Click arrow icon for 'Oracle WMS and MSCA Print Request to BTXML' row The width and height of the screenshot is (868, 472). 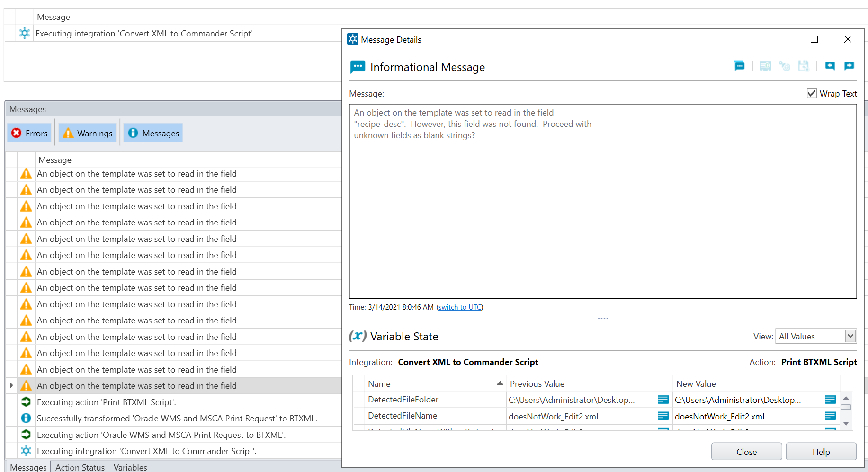26,434
